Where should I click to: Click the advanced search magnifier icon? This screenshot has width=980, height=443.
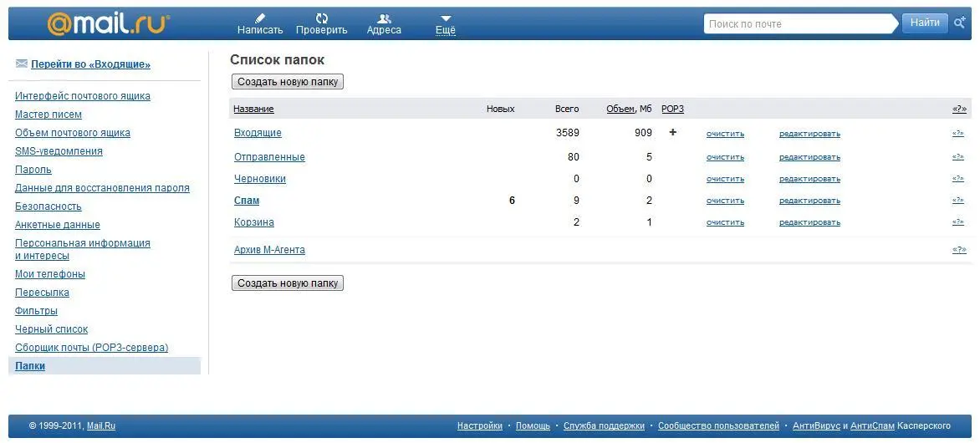pyautogui.click(x=960, y=23)
